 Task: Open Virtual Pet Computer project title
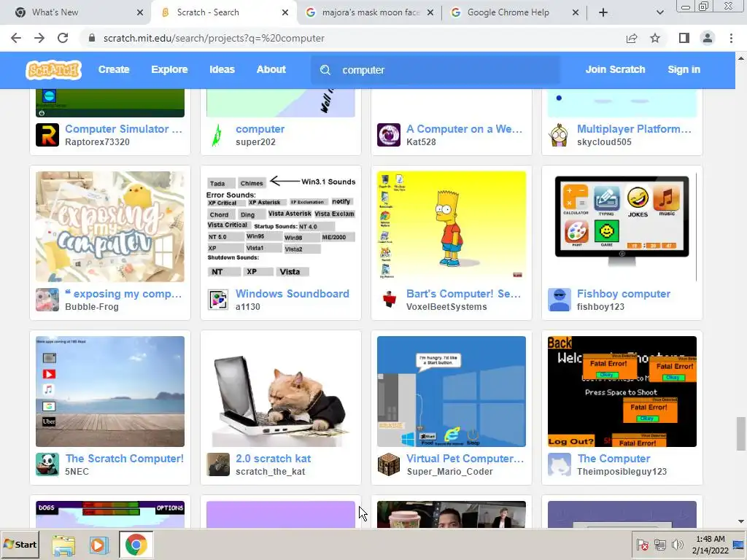(x=465, y=458)
